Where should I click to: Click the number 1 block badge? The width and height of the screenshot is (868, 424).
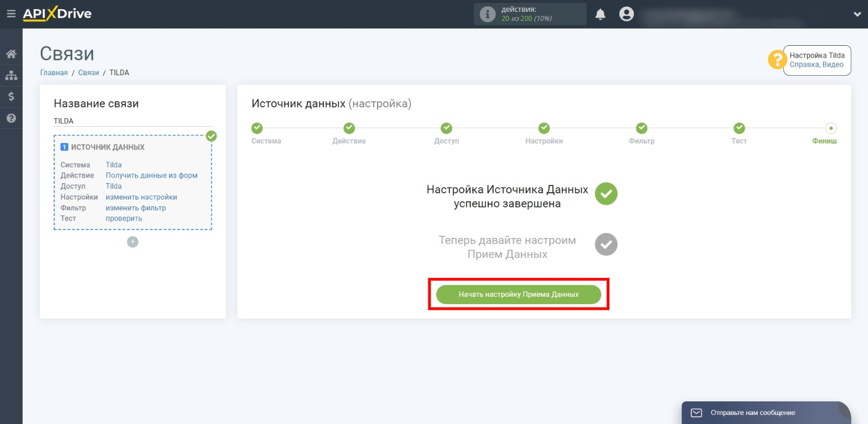pos(64,147)
